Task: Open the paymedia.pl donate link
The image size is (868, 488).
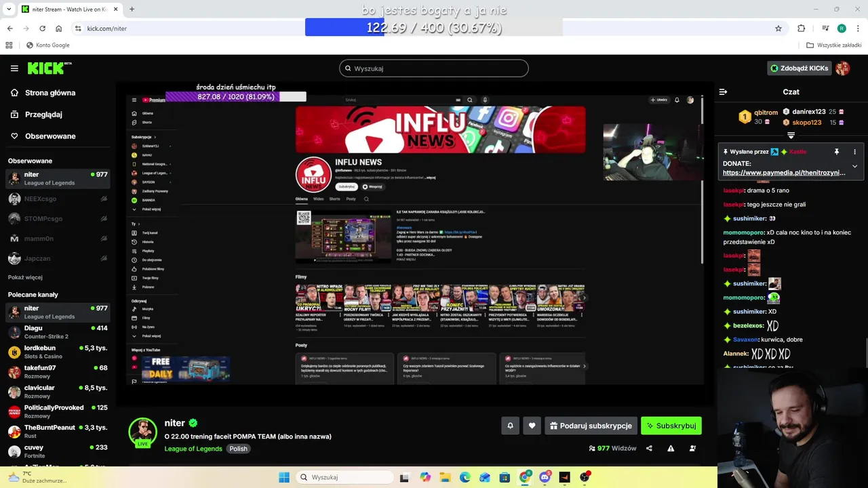Action: coord(784,173)
